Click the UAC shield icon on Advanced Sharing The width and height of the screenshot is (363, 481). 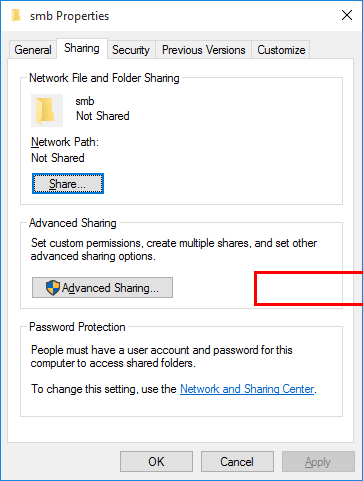pyautogui.click(x=53, y=288)
